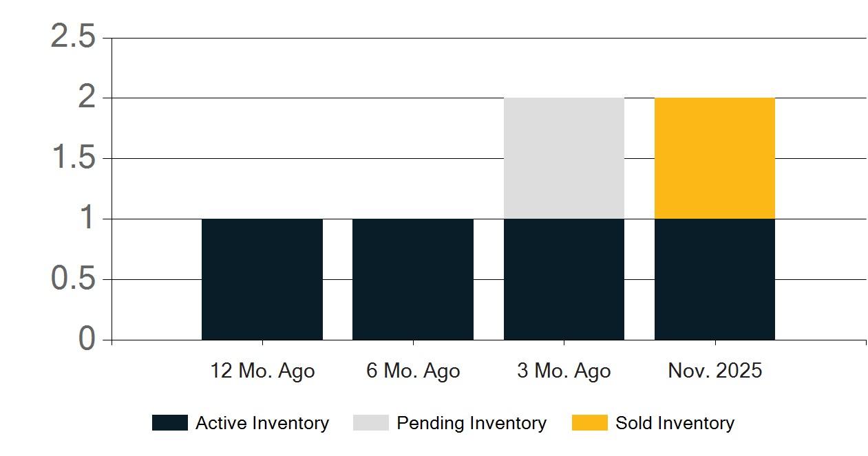Click the 0 y-axis value

87,339
